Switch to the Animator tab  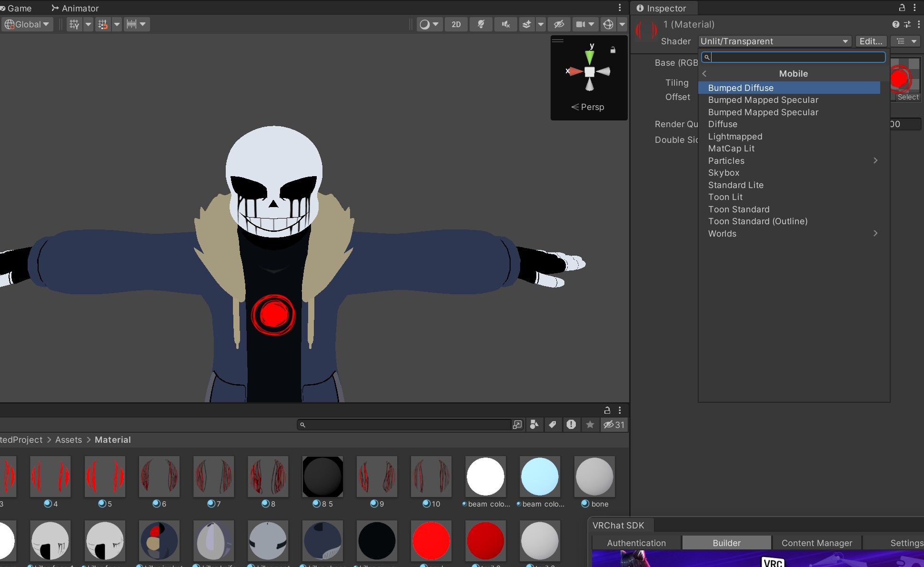coord(75,8)
